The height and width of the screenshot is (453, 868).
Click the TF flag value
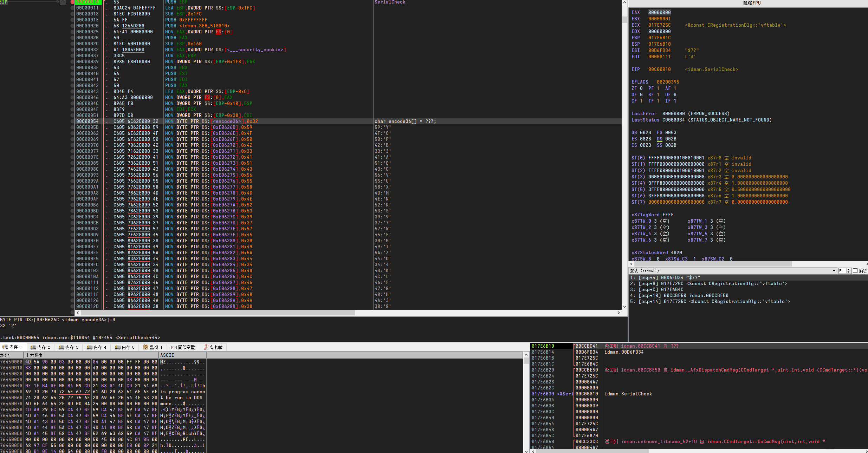point(658,101)
